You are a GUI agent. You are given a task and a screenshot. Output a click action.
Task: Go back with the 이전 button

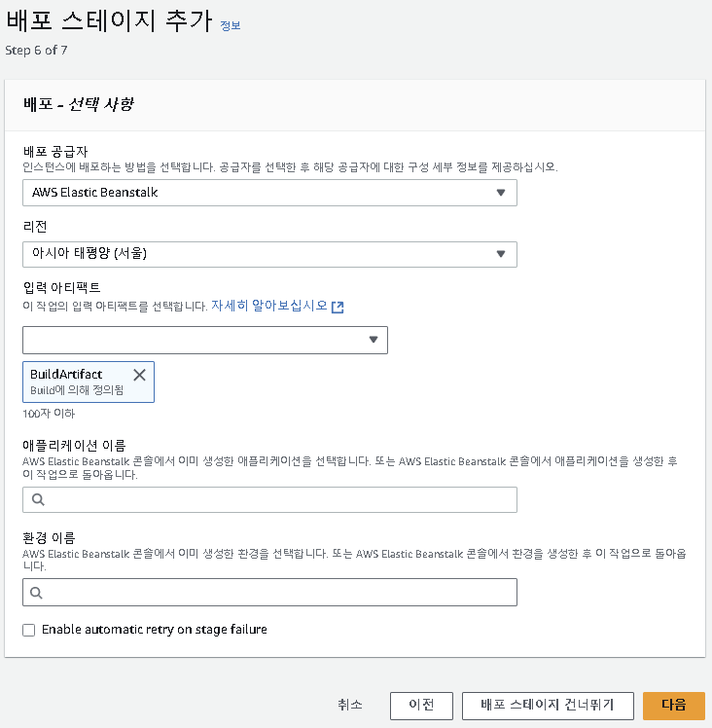point(421,706)
